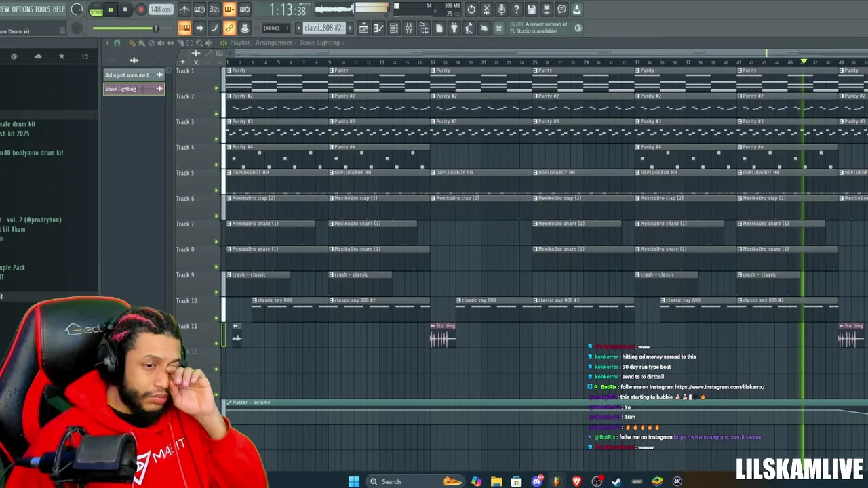The width and height of the screenshot is (868, 488).
Task: Toggle link to controller (lit chain icon)
Action: 229,28
